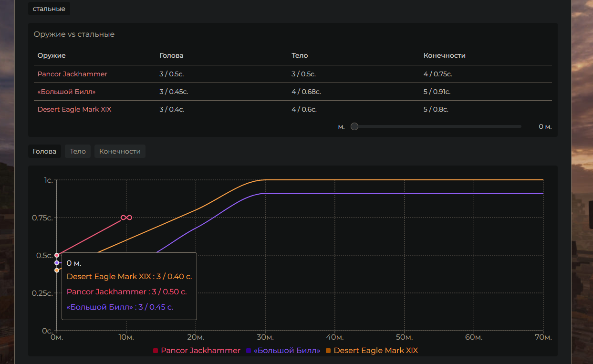The image size is (593, 364).
Task: Click the стальные armor tag button
Action: pyautogui.click(x=49, y=9)
